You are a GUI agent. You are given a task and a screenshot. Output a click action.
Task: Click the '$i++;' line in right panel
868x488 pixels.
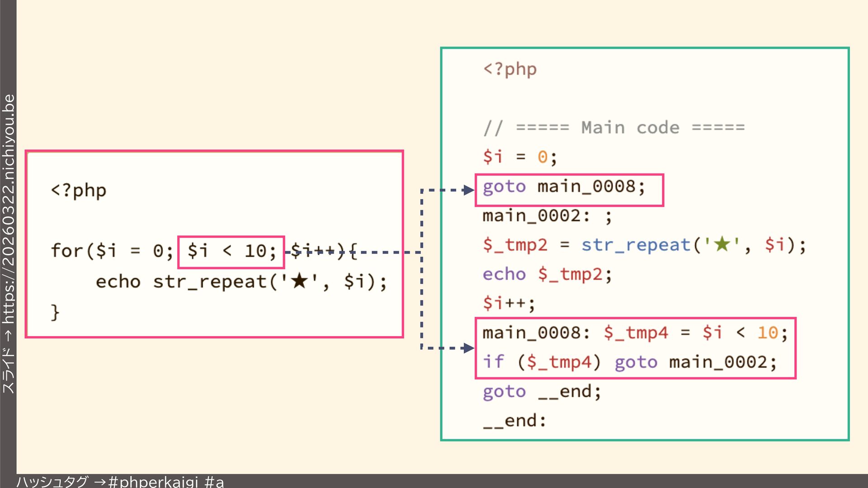tap(509, 303)
